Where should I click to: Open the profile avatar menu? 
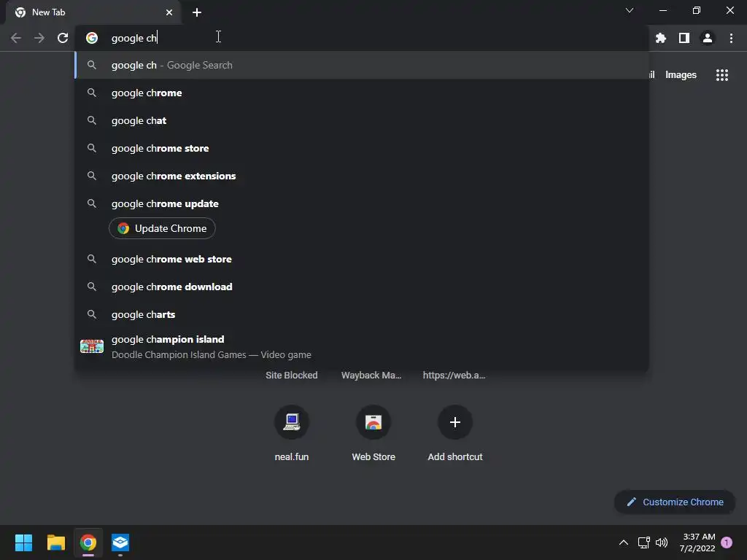point(708,38)
